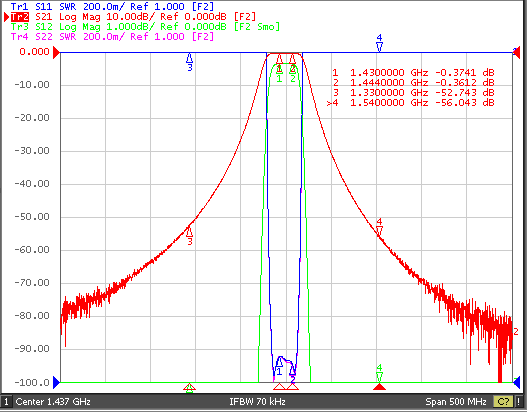Image resolution: width=527 pixels, height=412 pixels.
Task: Click the channel 1 indicator in status bar
Action: click(x=6, y=402)
